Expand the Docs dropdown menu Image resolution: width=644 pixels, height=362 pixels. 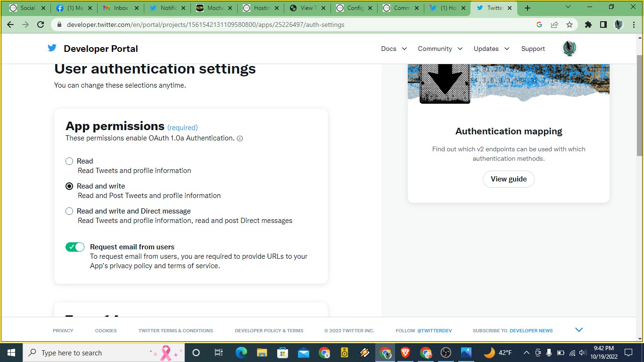(x=394, y=49)
